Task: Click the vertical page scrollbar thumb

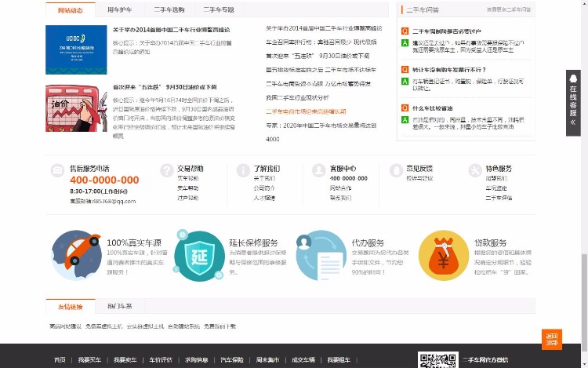Action: coord(584,302)
